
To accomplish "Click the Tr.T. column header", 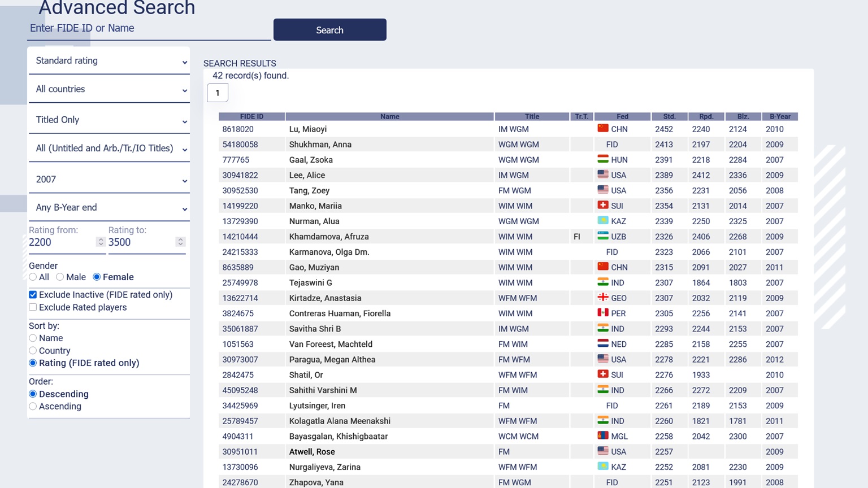I will (x=581, y=116).
